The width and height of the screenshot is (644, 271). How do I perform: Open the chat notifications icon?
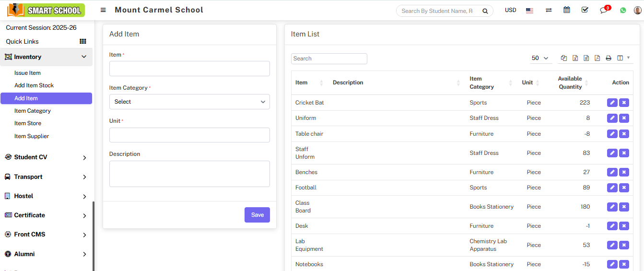pyautogui.click(x=604, y=10)
